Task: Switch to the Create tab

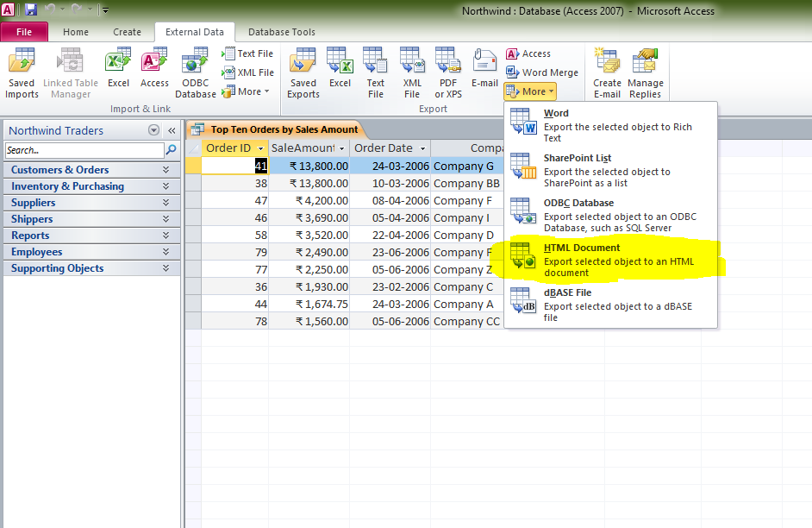Action: click(127, 32)
